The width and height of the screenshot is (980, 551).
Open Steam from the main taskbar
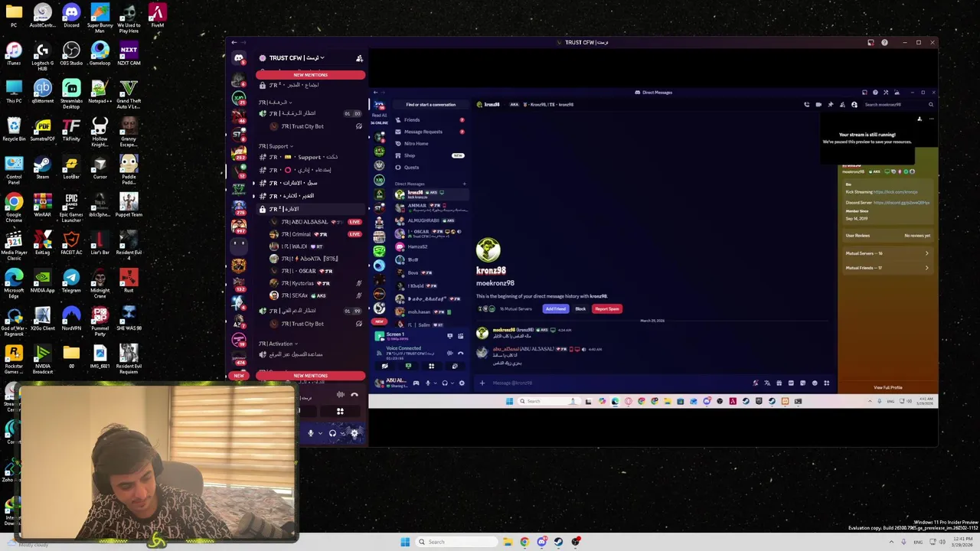[559, 542]
